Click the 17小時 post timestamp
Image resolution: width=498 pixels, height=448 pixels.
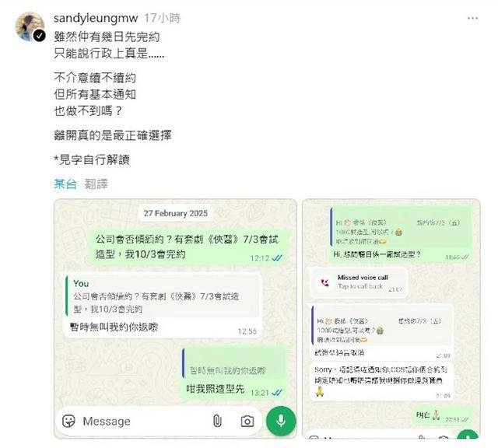click(x=162, y=18)
